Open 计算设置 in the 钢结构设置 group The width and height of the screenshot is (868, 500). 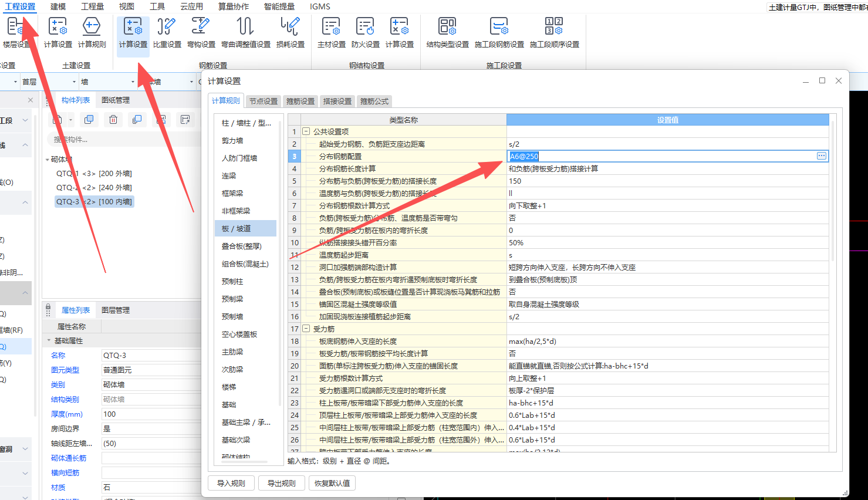click(399, 33)
